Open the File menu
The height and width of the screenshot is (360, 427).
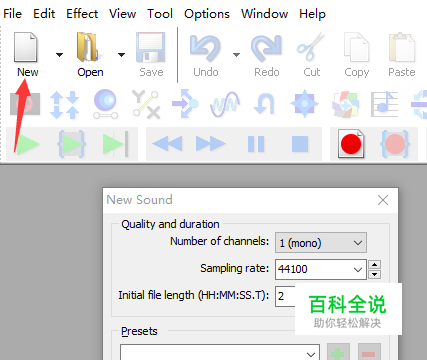point(12,14)
